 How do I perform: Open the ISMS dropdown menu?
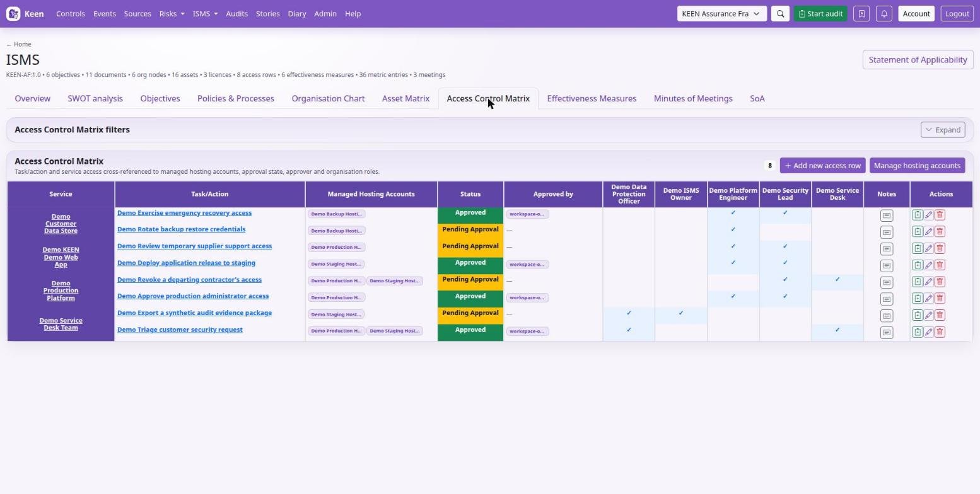pyautogui.click(x=205, y=14)
